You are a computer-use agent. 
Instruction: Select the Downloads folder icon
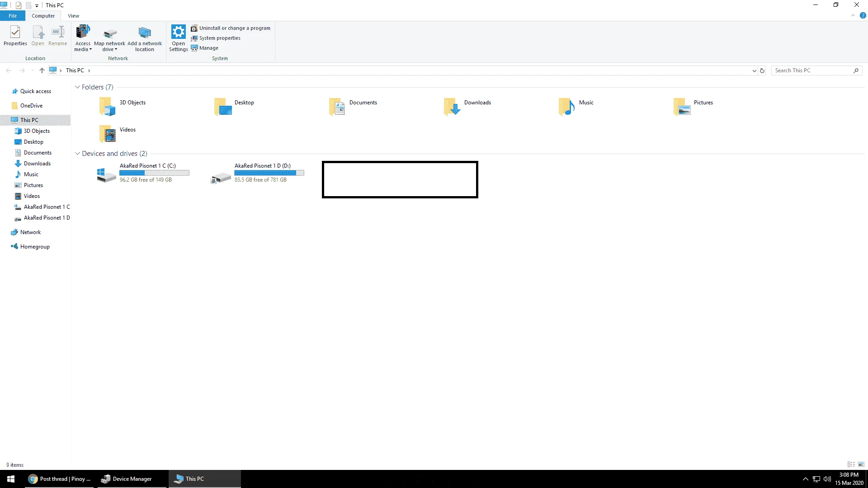click(x=452, y=107)
